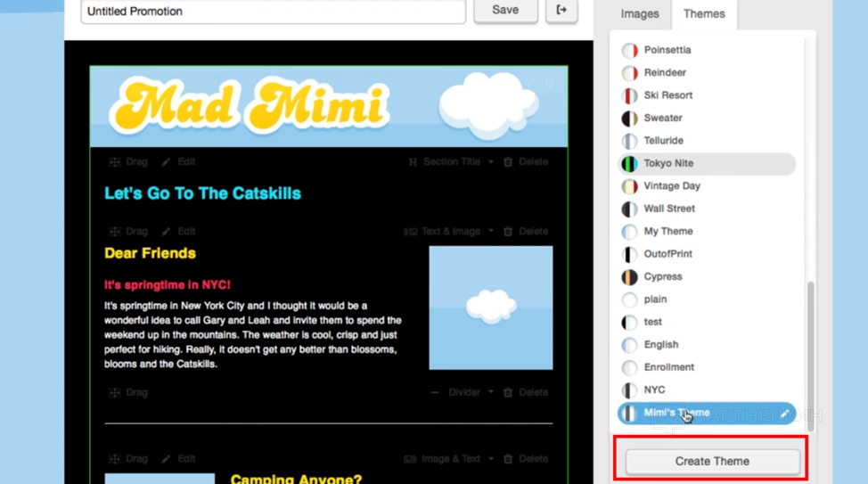868x484 pixels.
Task: Click the Mad Mimi header banner
Action: pyautogui.click(x=329, y=106)
